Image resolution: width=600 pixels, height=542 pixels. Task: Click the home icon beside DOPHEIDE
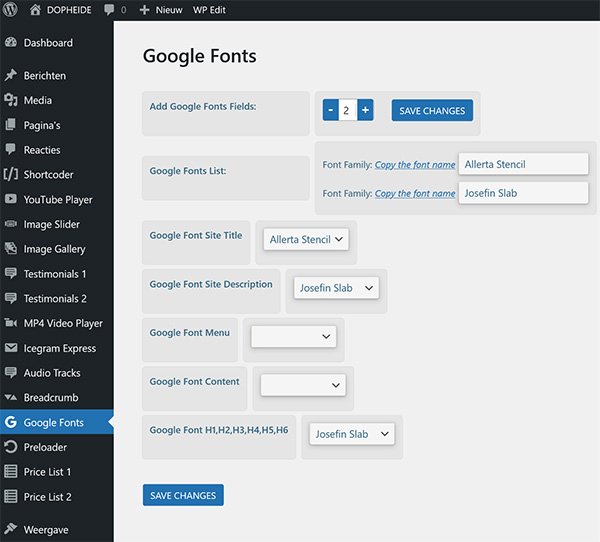click(x=36, y=10)
